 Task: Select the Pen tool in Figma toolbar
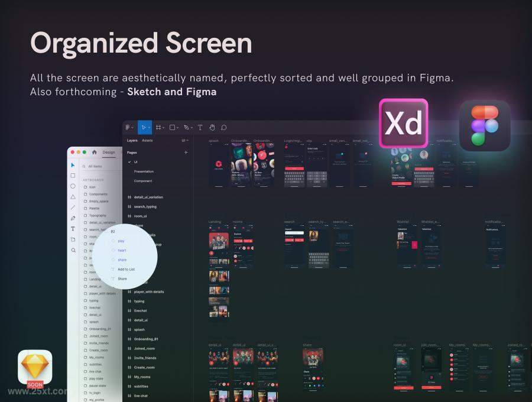pyautogui.click(x=186, y=128)
